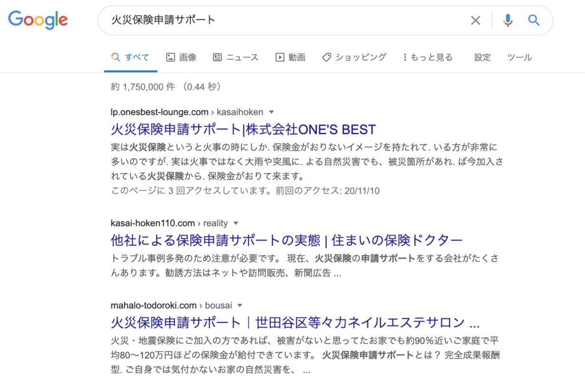Expand the arrow beside mahalo-todoroki.com URL

point(239,305)
